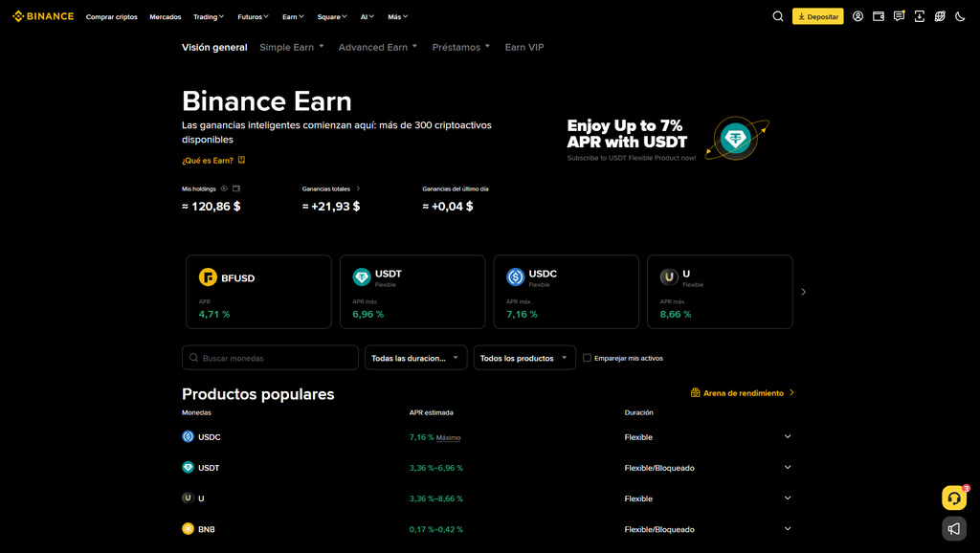980x553 pixels.
Task: Click the USDT coin icon in card
Action: pyautogui.click(x=362, y=276)
